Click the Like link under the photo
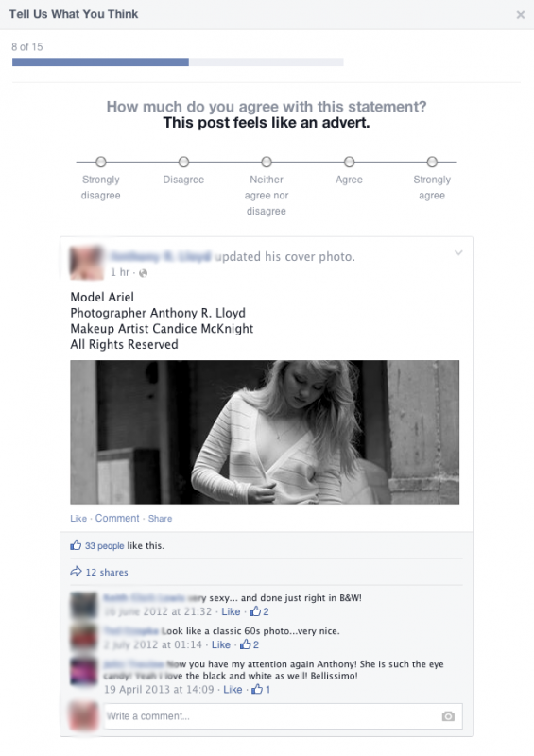Viewport: 534px width, 756px height. 78,518
